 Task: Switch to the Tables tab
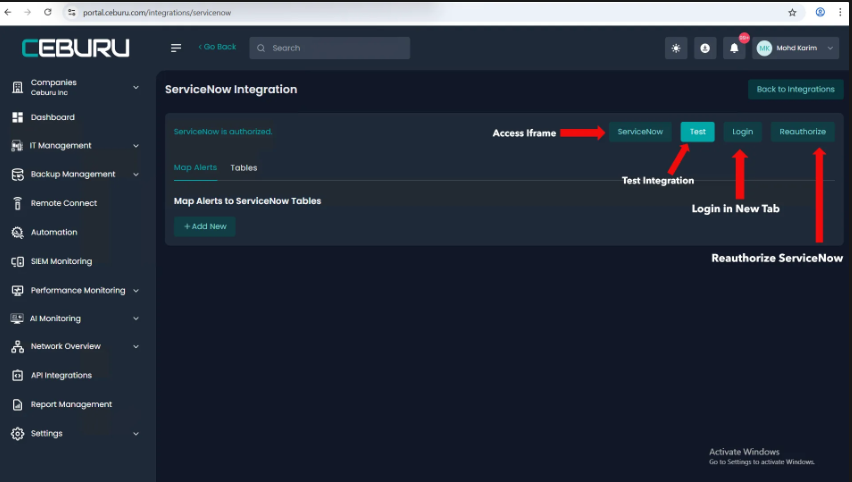243,168
